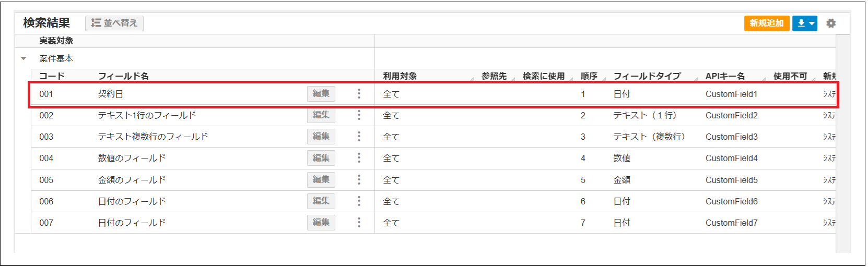Click the blue download dropdown button
Screen dimensions: 868x268
[804, 23]
